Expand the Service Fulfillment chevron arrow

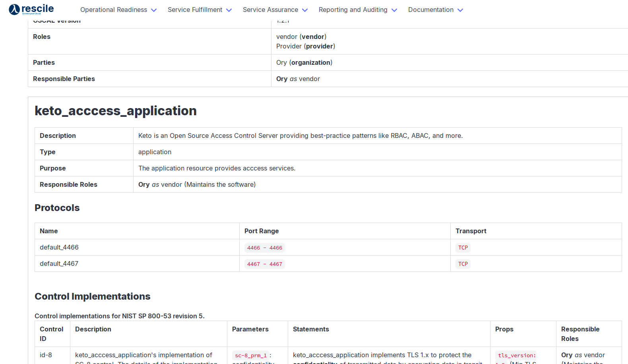coord(229,10)
